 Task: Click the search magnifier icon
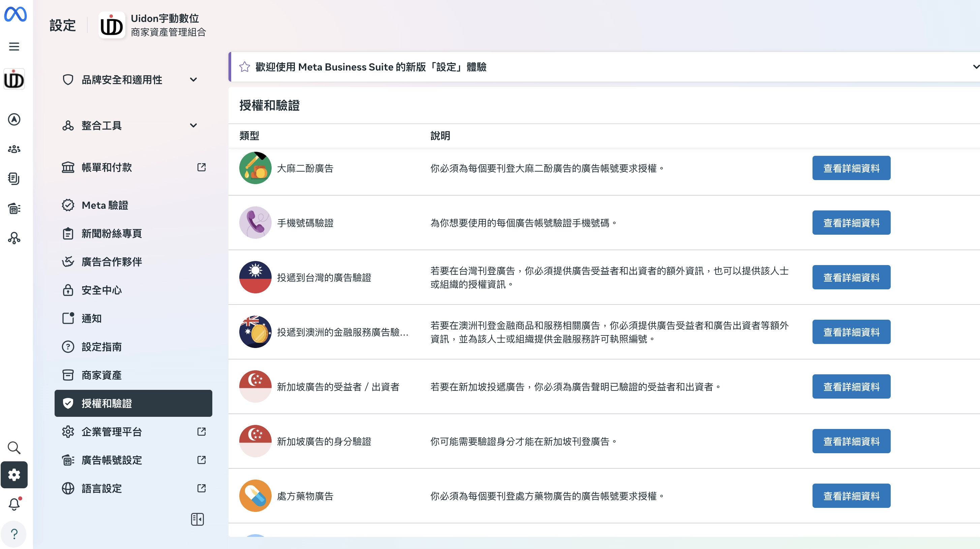pyautogui.click(x=14, y=448)
